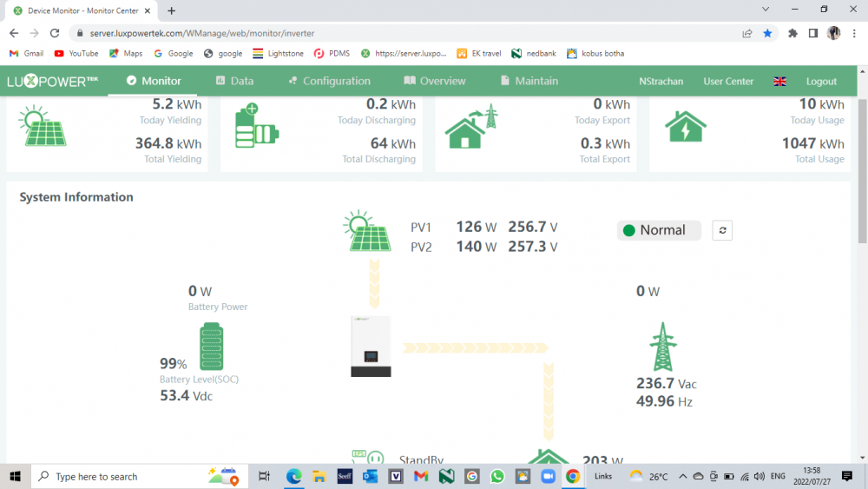Open the browser side panel icon
The width and height of the screenshot is (868, 489).
point(813,33)
